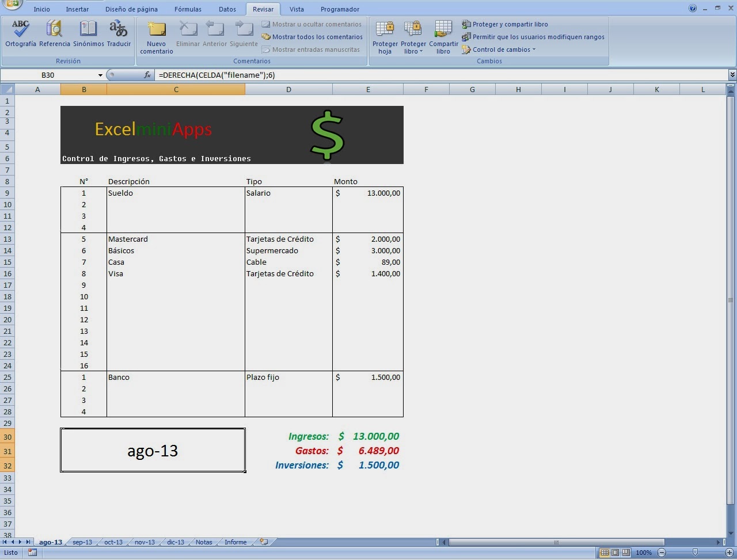Open the Vista ribbon tab
The height and width of the screenshot is (560, 737).
point(297,9)
